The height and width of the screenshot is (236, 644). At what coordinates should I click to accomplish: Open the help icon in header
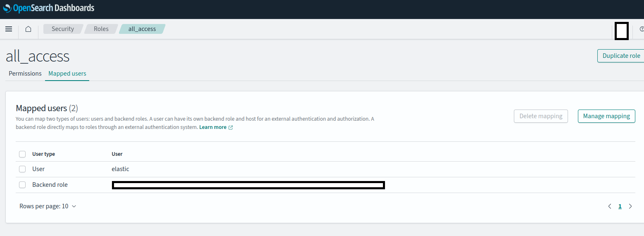[x=642, y=29]
